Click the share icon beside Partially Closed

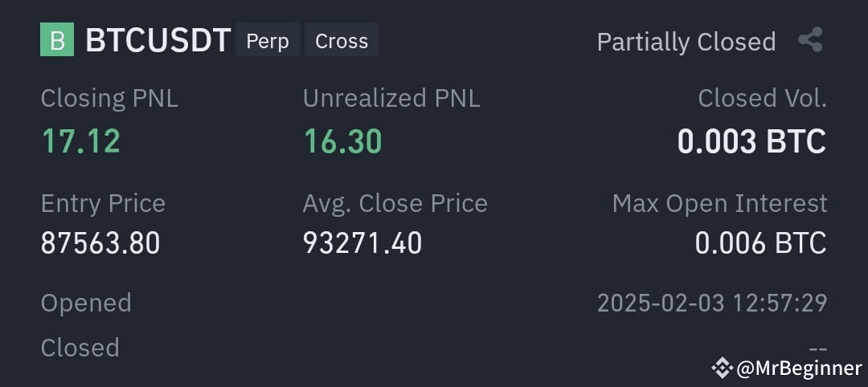(810, 40)
